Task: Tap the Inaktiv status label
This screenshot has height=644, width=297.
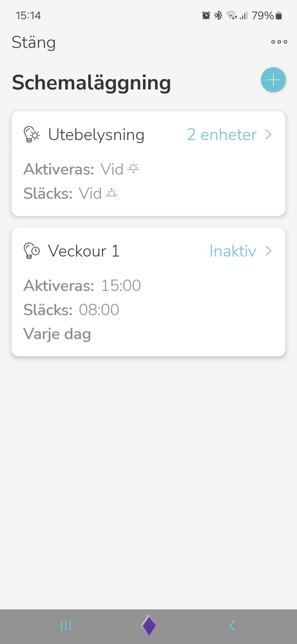Action: tap(233, 251)
